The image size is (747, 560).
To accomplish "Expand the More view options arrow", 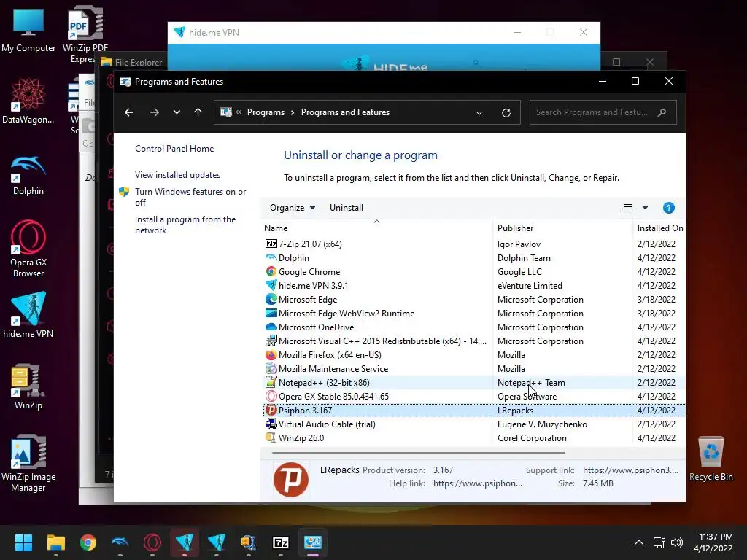I will pyautogui.click(x=645, y=208).
